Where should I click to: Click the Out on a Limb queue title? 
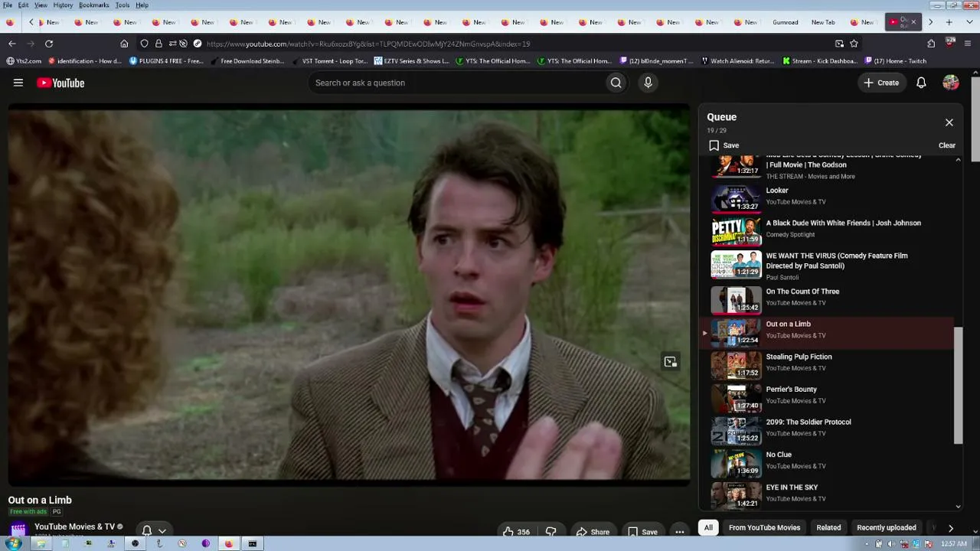(788, 324)
